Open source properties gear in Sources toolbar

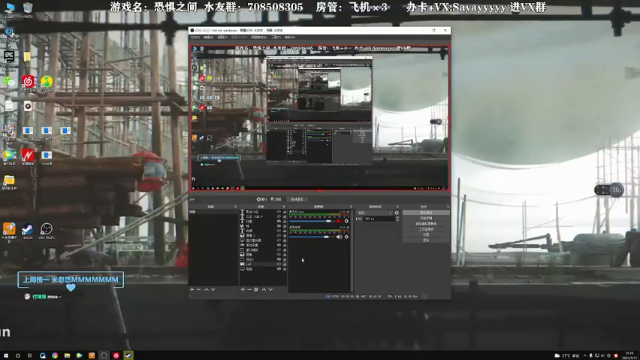pyautogui.click(x=256, y=289)
